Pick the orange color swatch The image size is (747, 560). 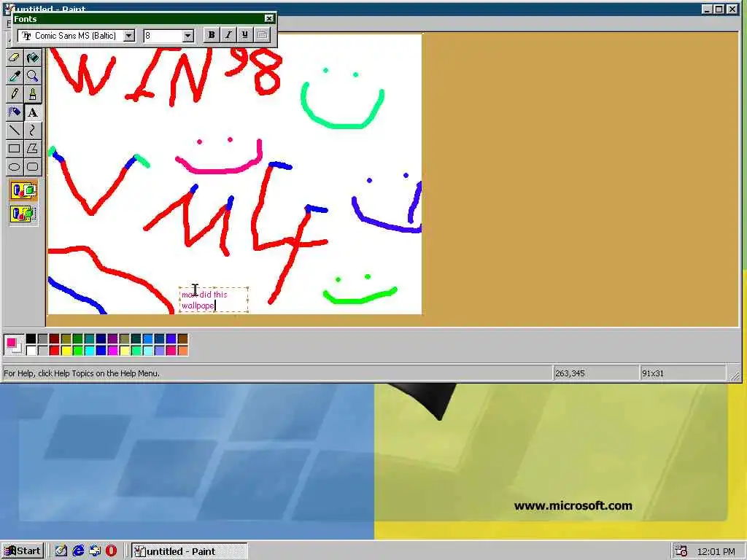(x=183, y=351)
